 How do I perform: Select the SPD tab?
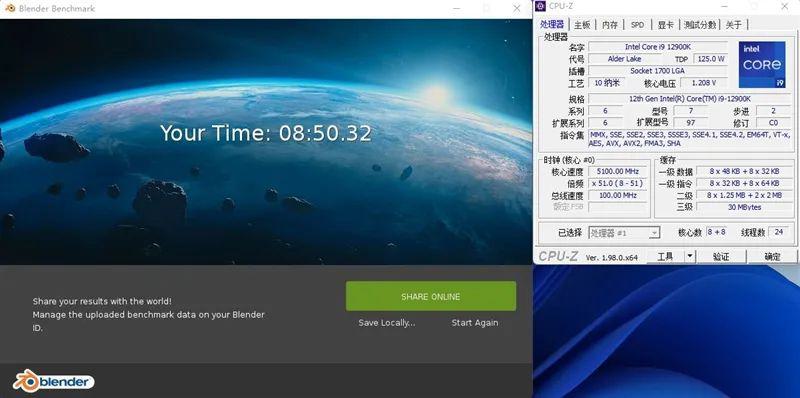637,24
